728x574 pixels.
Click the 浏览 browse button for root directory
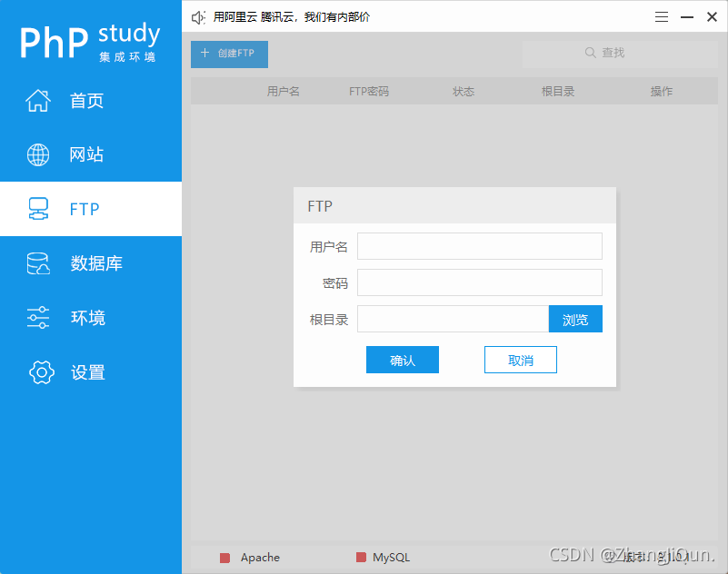[x=575, y=319]
